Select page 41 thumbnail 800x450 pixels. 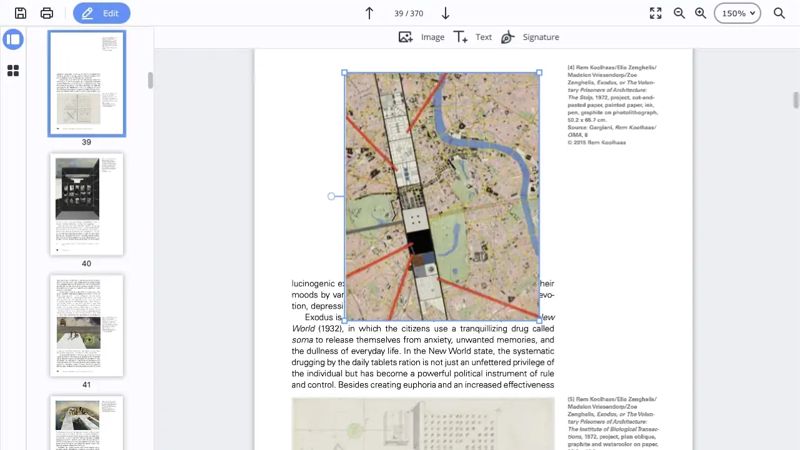(87, 326)
